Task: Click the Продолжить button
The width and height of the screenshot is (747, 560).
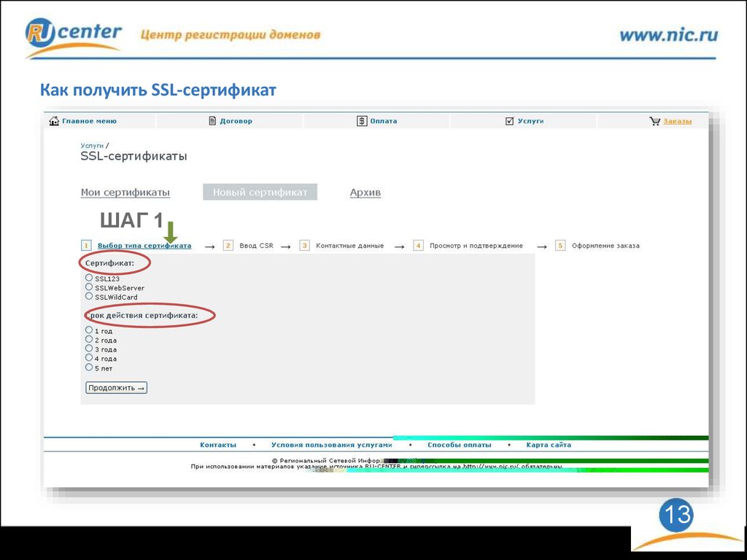Action: 116,388
